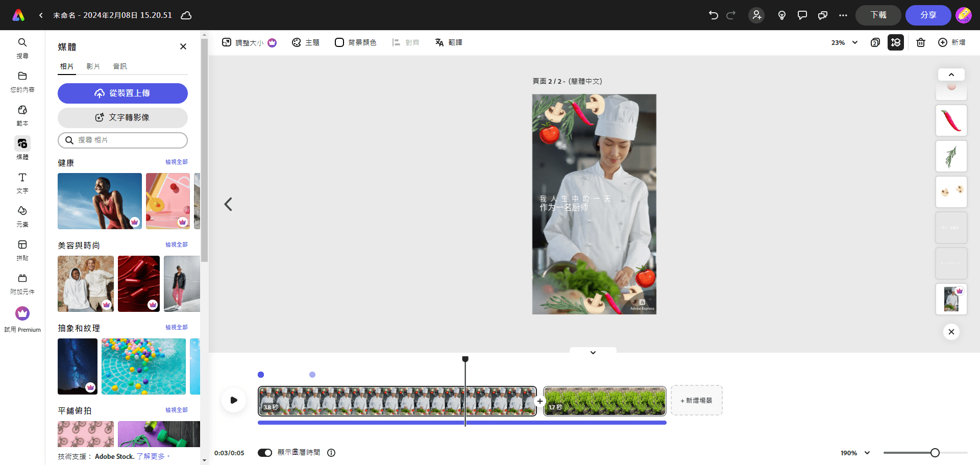View all in the 健康 category
The height and width of the screenshot is (465, 980).
[x=177, y=162]
